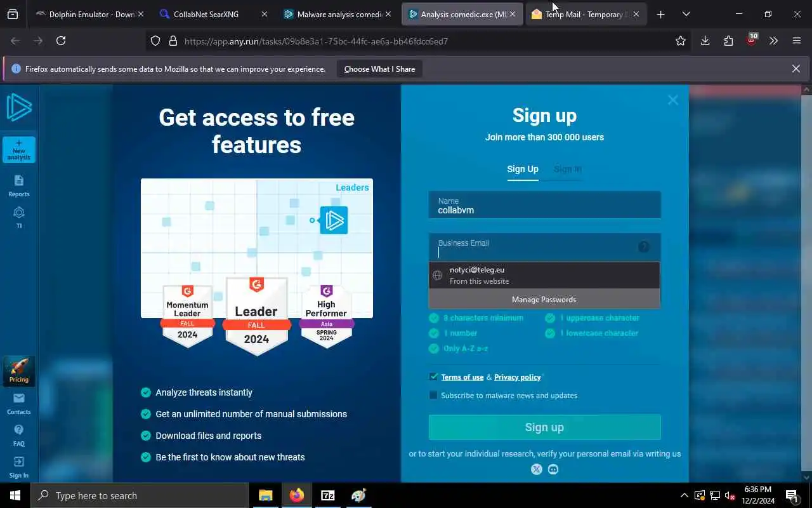Screen dimensions: 812x508
Task: Click the ANY.RUN logo in sidebar
Action: point(19,107)
